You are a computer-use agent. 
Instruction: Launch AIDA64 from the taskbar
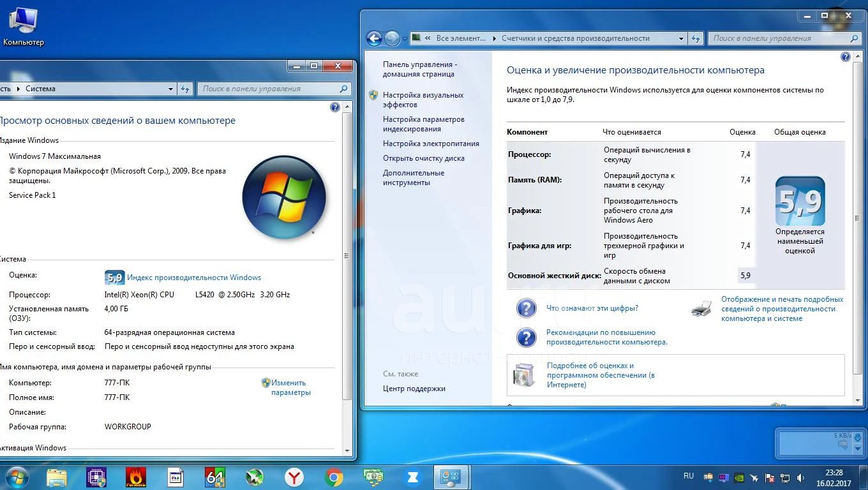click(x=214, y=477)
